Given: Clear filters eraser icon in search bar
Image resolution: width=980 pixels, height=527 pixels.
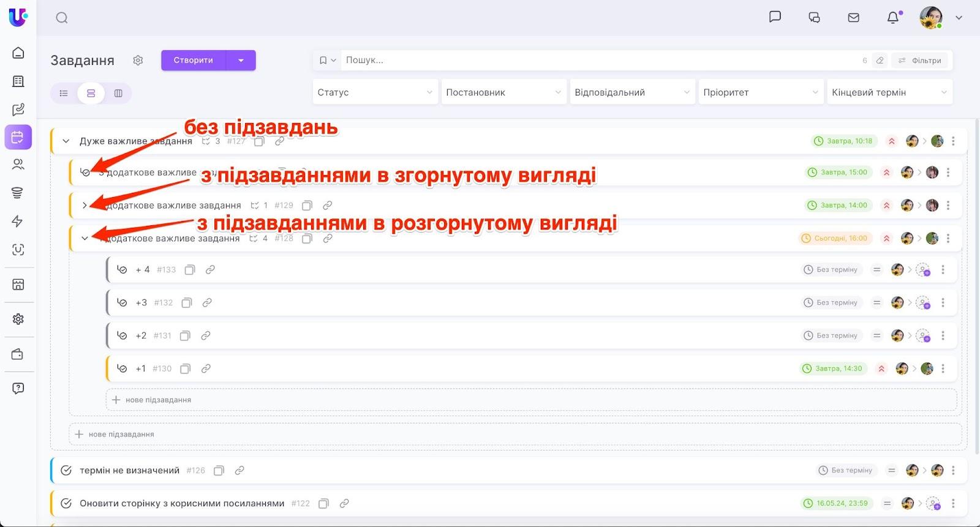Looking at the screenshot, I should tap(880, 60).
